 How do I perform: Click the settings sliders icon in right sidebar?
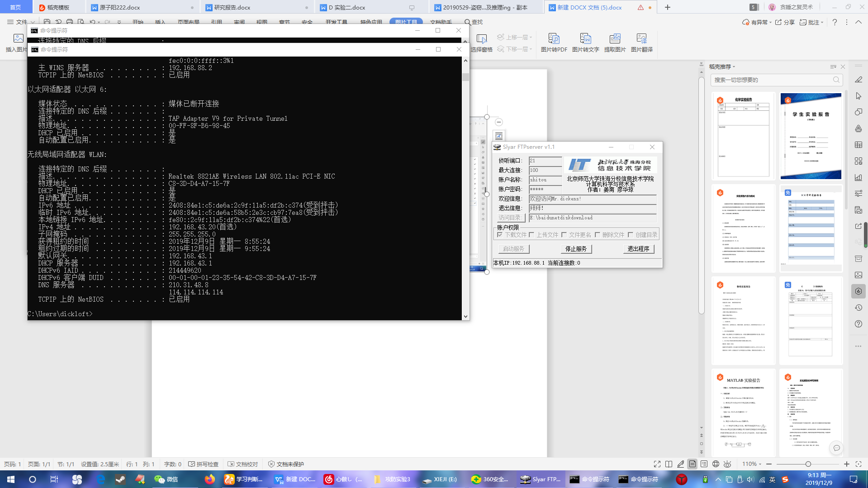(x=859, y=194)
